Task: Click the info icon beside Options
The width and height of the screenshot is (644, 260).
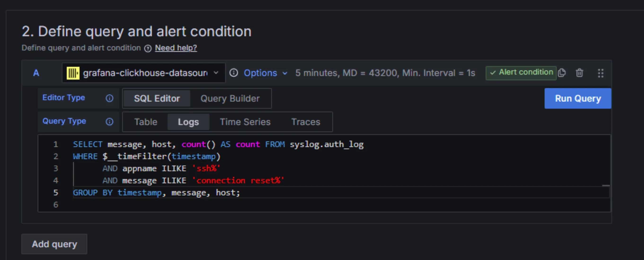Action: [234, 73]
